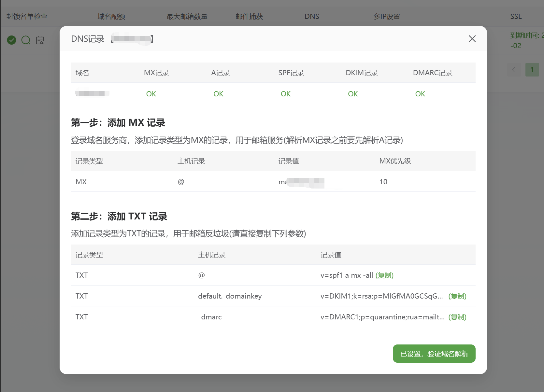The image size is (544, 392).
Task: Close the DNS记录 dialog with X
Action: pyautogui.click(x=472, y=39)
